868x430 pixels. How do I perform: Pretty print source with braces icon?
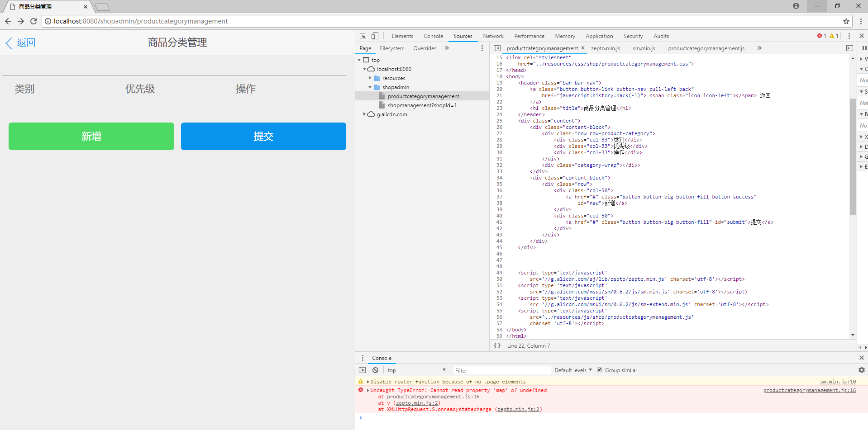click(497, 346)
